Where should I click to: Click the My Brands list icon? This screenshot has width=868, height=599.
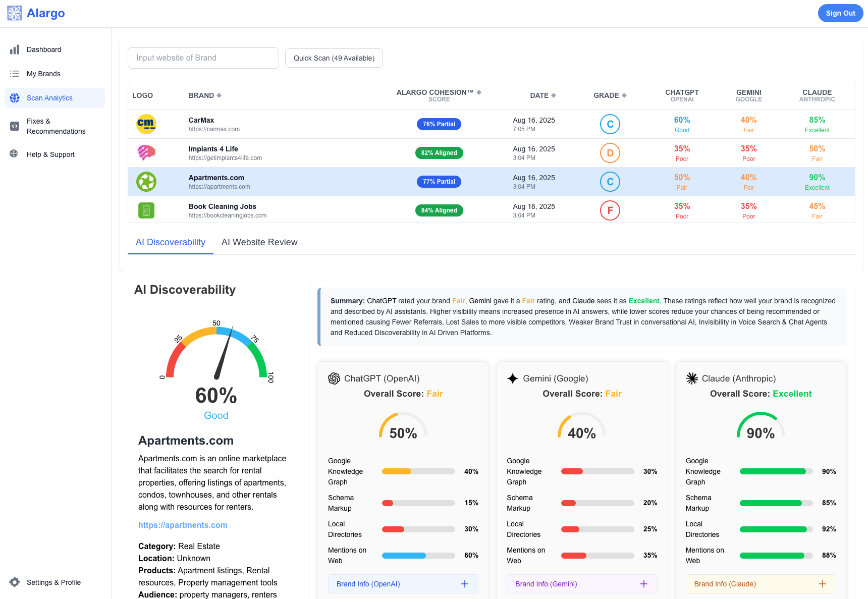pyautogui.click(x=15, y=74)
